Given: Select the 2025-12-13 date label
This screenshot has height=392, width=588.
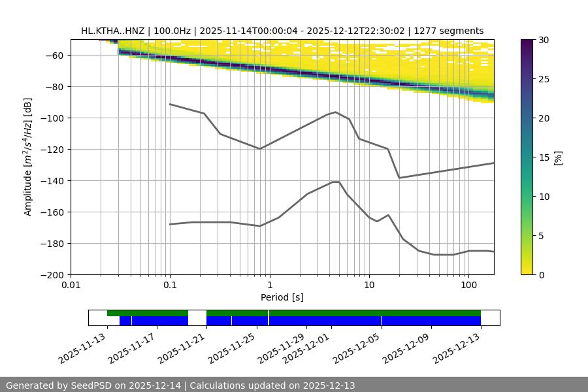Looking at the screenshot, I should 457,348.
